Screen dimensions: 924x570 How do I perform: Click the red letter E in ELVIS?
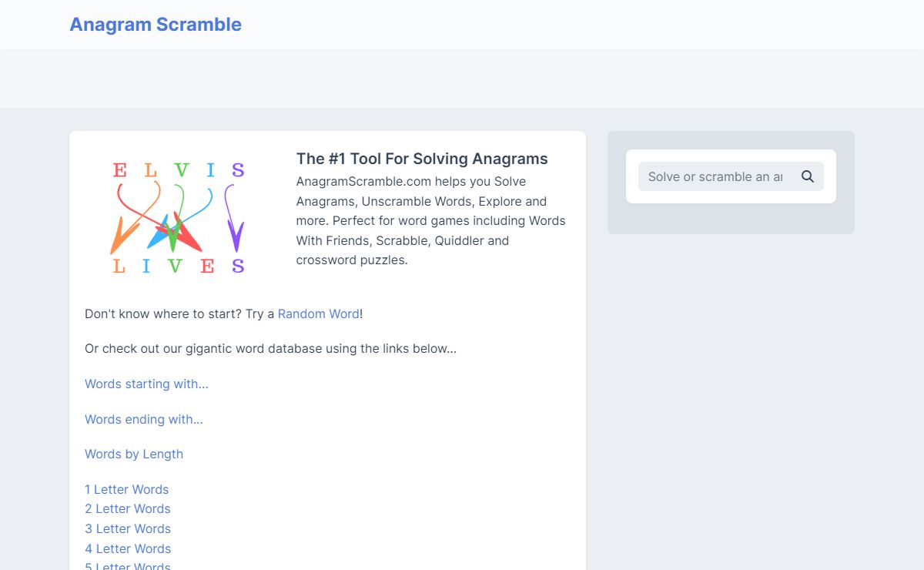pyautogui.click(x=119, y=170)
